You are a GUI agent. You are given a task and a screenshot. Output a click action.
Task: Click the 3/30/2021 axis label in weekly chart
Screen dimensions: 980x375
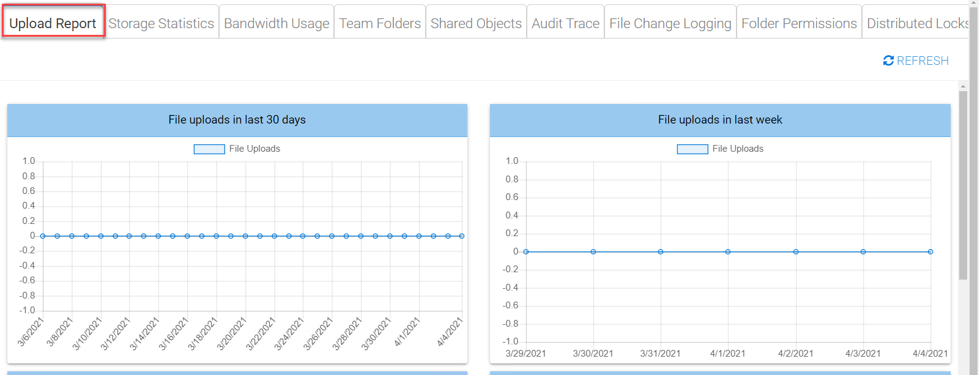(593, 353)
